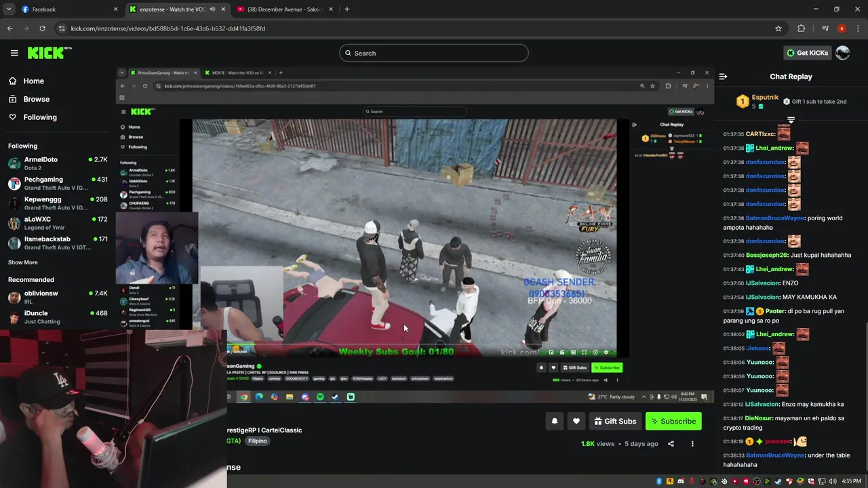This screenshot has height=488, width=868.
Task: Click Show More under Following
Action: point(23,262)
